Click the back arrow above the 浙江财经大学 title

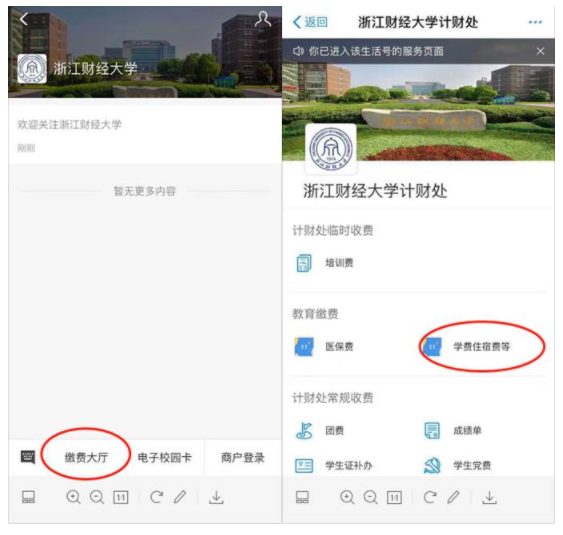click(x=24, y=18)
